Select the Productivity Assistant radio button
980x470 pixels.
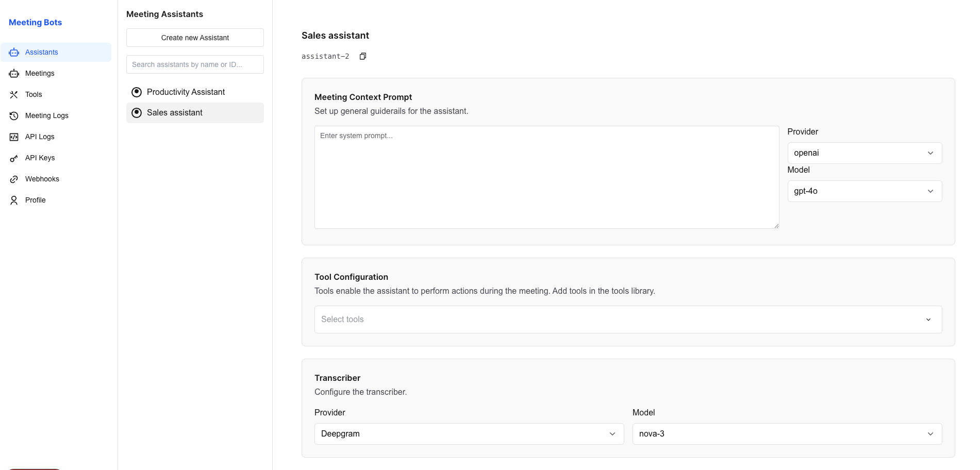pos(137,92)
